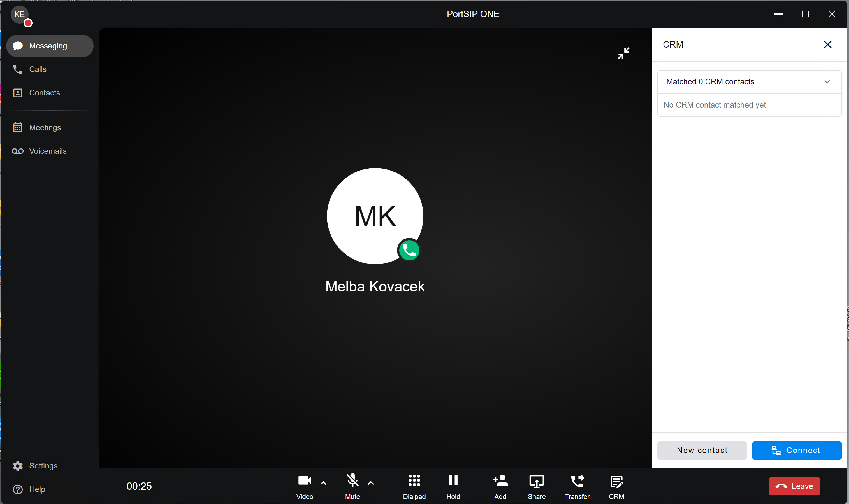This screenshot has width=849, height=504.
Task: Open the Dialpad in call toolbar
Action: (414, 486)
